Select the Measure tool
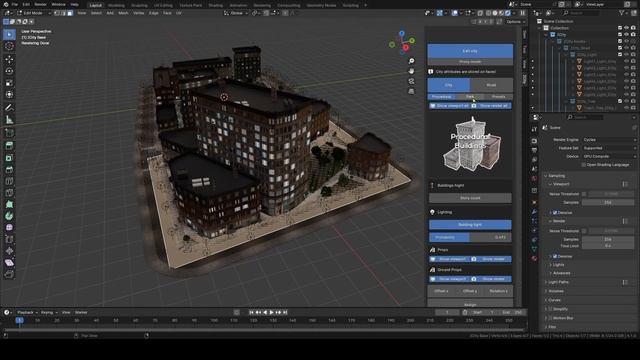 pos(9,120)
